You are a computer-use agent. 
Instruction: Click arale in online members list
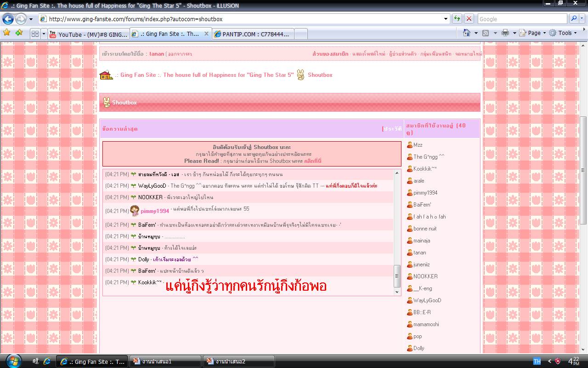(419, 181)
